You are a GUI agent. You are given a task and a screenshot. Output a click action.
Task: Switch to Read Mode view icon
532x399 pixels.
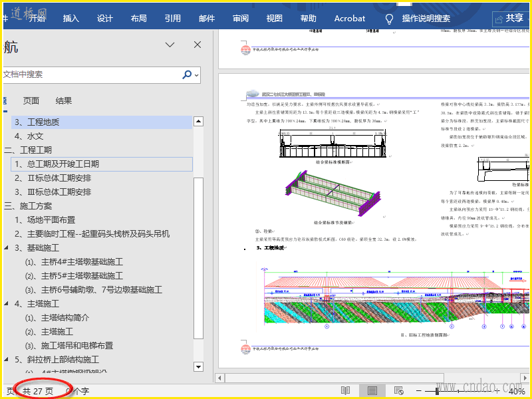pyautogui.click(x=345, y=391)
